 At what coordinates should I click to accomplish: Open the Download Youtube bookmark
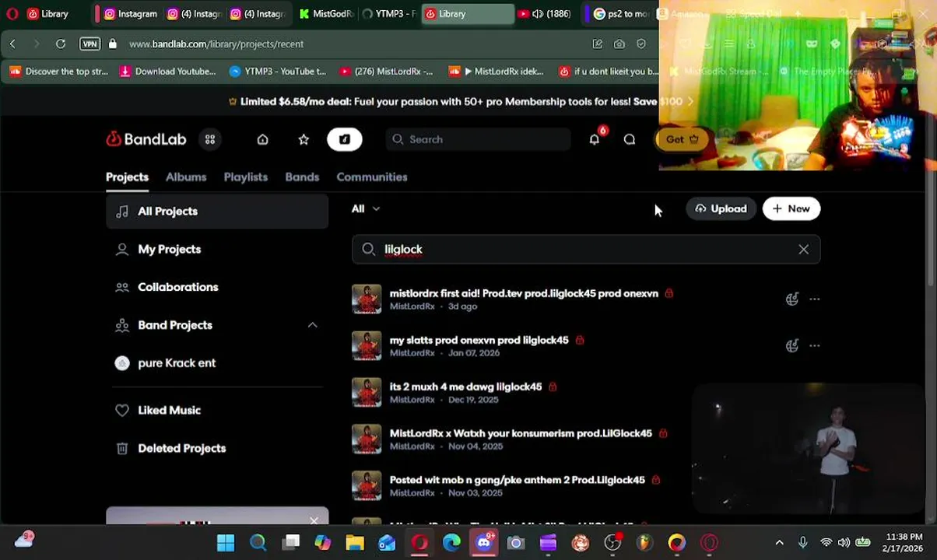[167, 72]
